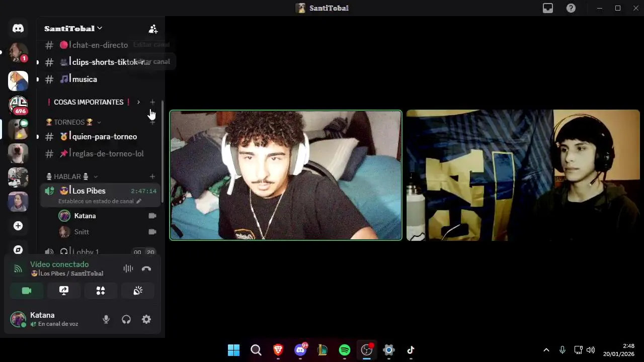
Task: Deafen with headphones icon
Action: 126,319
